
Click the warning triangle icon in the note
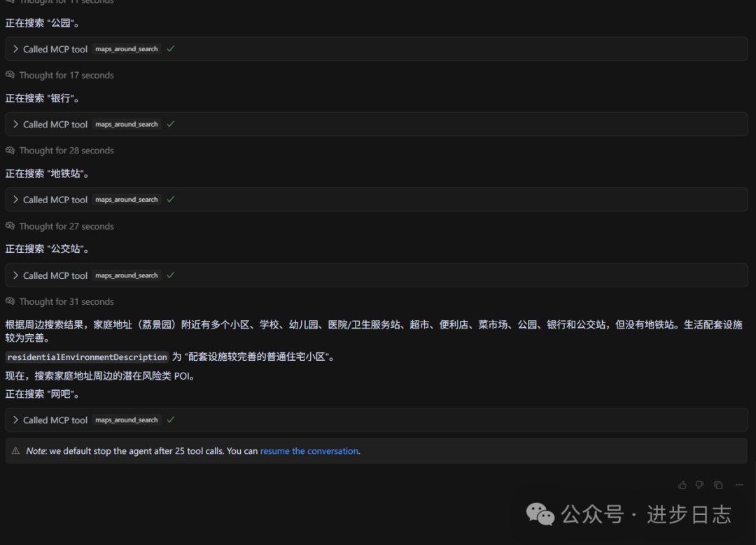tap(15, 450)
